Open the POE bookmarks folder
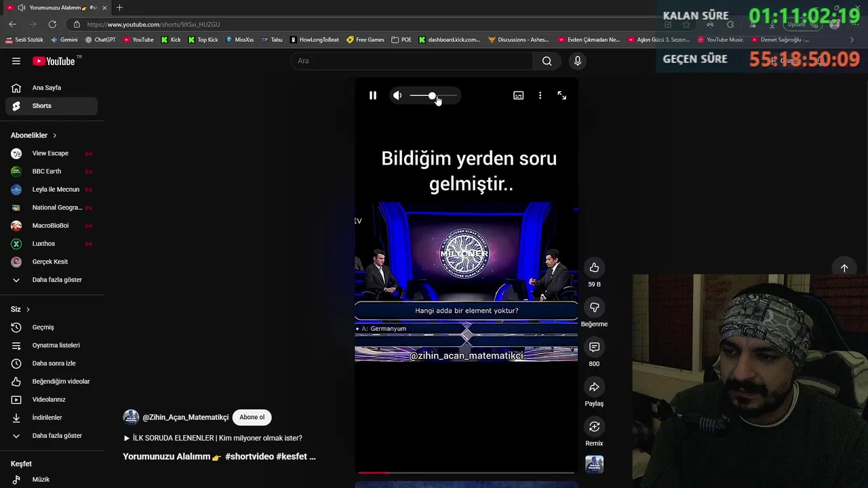 (401, 40)
